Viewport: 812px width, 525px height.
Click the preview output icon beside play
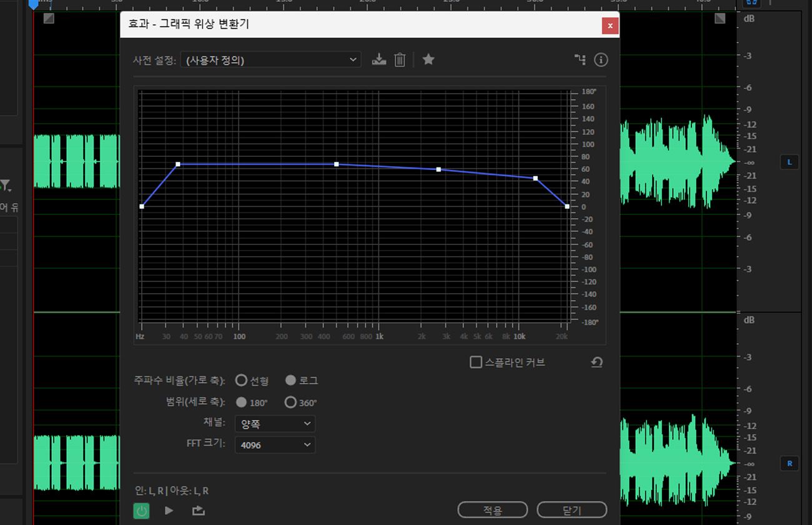[x=198, y=511]
